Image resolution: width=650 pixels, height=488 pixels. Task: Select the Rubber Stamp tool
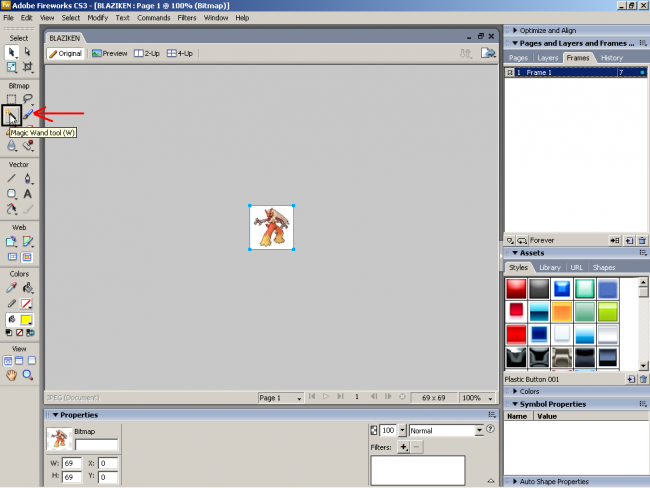[27, 146]
